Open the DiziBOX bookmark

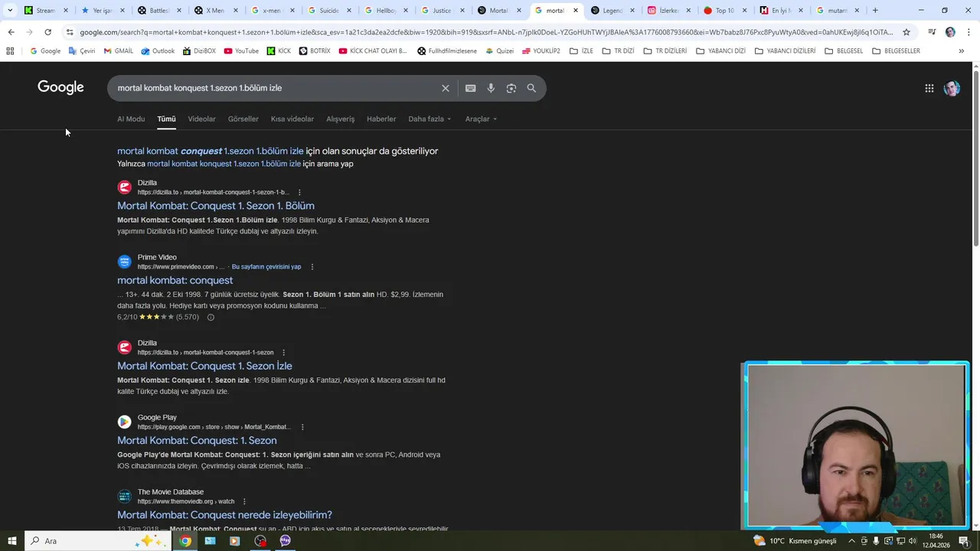tap(199, 51)
